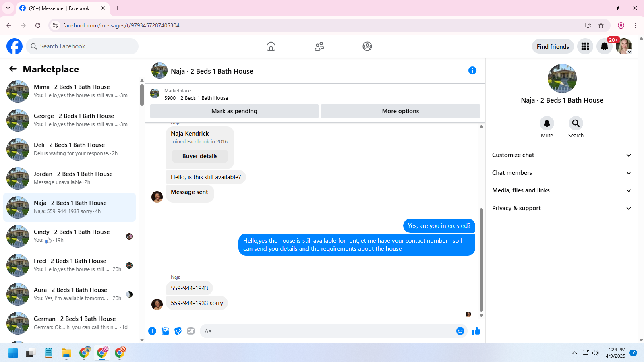
Task: Open the Facebook Home icon
Action: coord(271,46)
